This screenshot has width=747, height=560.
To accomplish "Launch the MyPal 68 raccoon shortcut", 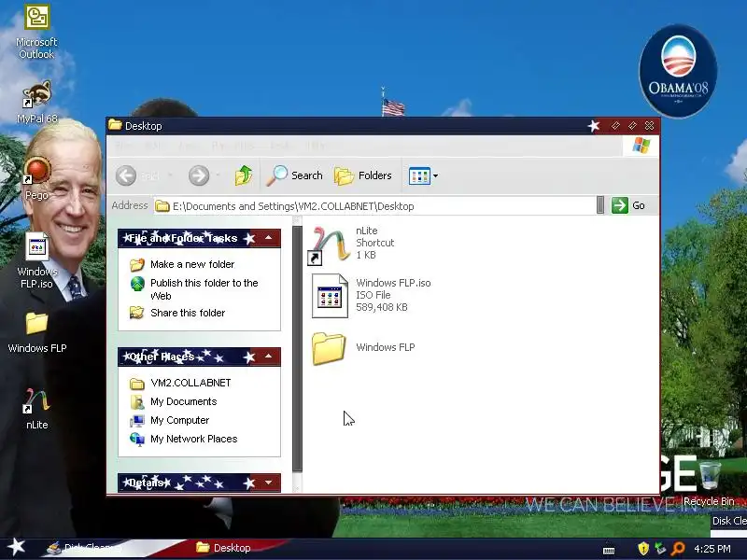I will pos(36,102).
